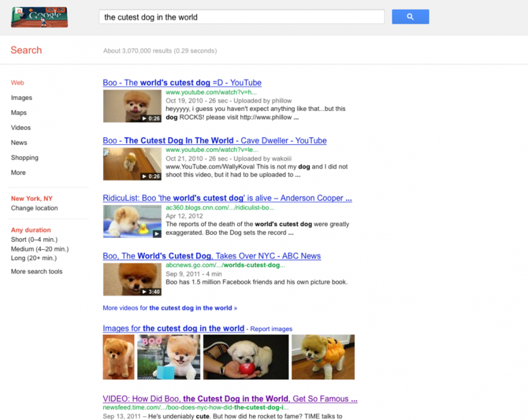The width and height of the screenshot is (528, 420).
Task: Expand the More categories menu
Action: tap(18, 173)
